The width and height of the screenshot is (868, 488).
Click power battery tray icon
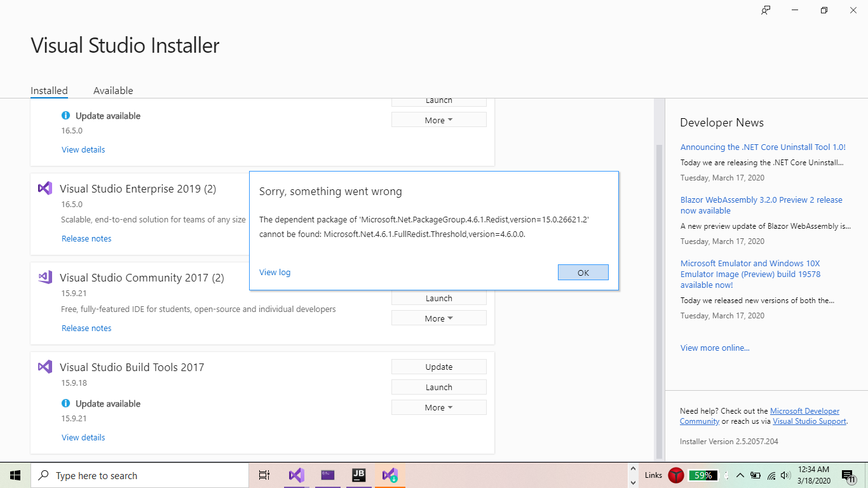pos(756,475)
